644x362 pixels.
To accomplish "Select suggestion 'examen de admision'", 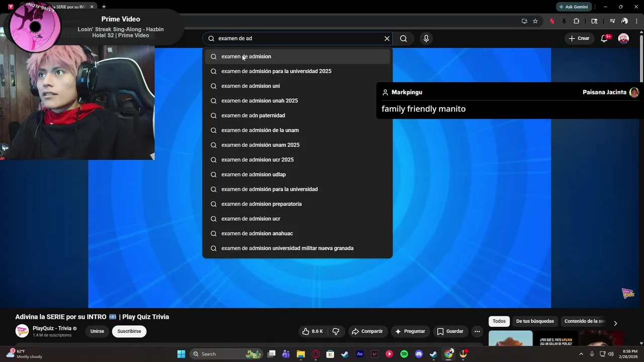I will point(297,56).
